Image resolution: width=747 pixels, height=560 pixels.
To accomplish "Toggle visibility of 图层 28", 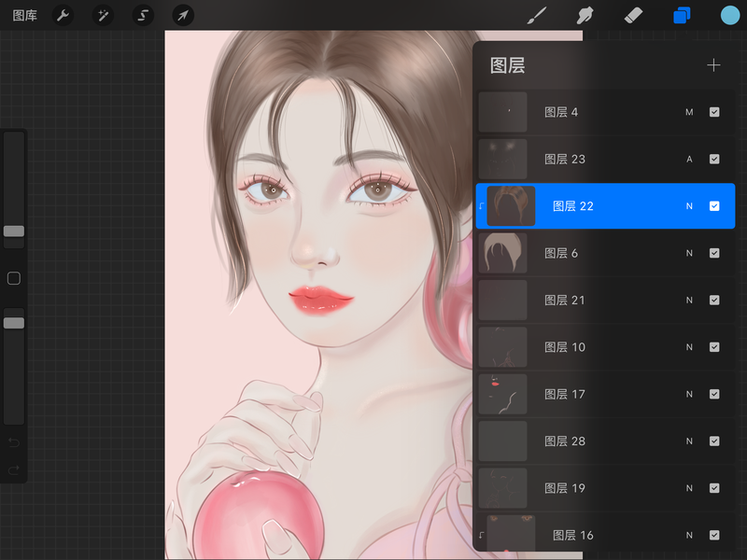I will pyautogui.click(x=714, y=441).
